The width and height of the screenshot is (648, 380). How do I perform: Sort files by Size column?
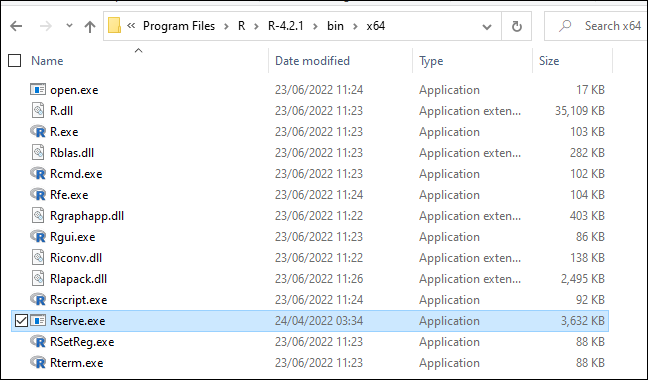pyautogui.click(x=549, y=61)
